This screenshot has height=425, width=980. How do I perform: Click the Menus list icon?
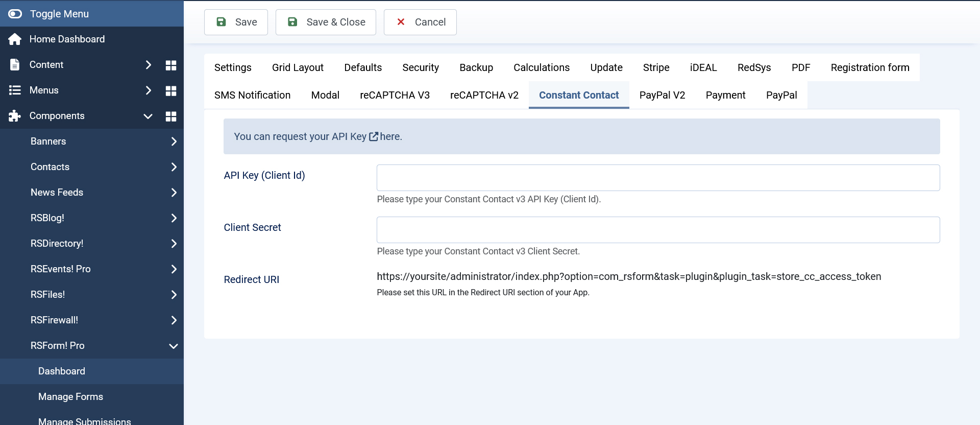pyautogui.click(x=15, y=90)
